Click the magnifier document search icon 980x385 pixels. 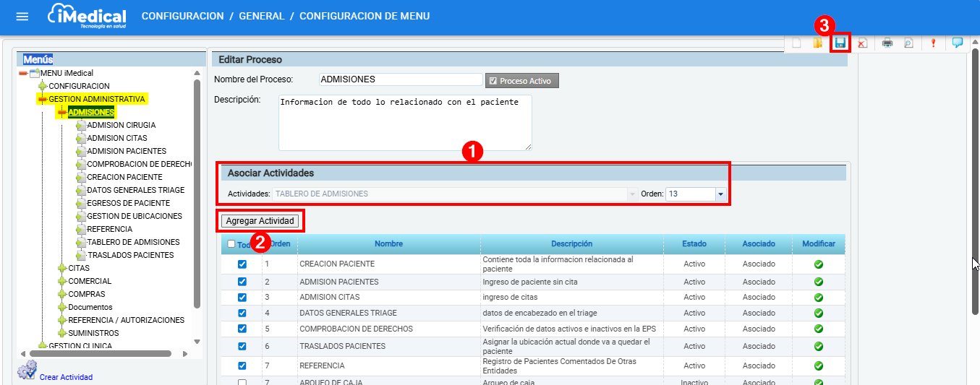(x=908, y=43)
